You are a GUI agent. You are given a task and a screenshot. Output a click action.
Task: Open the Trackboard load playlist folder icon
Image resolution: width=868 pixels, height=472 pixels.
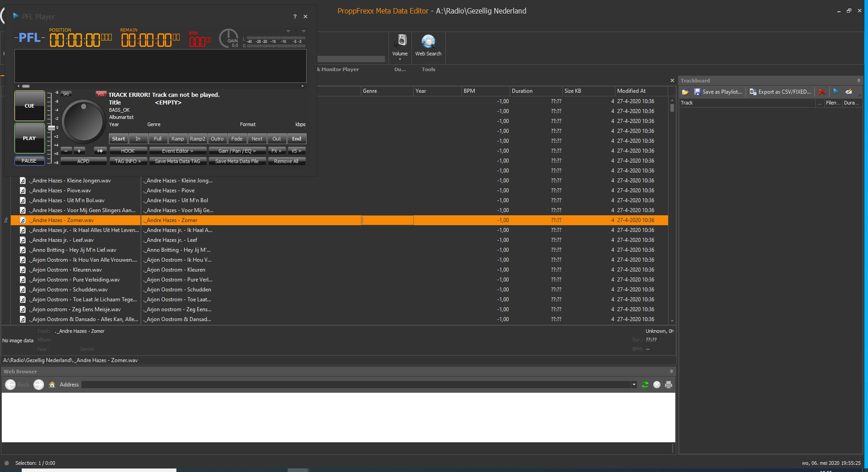685,92
